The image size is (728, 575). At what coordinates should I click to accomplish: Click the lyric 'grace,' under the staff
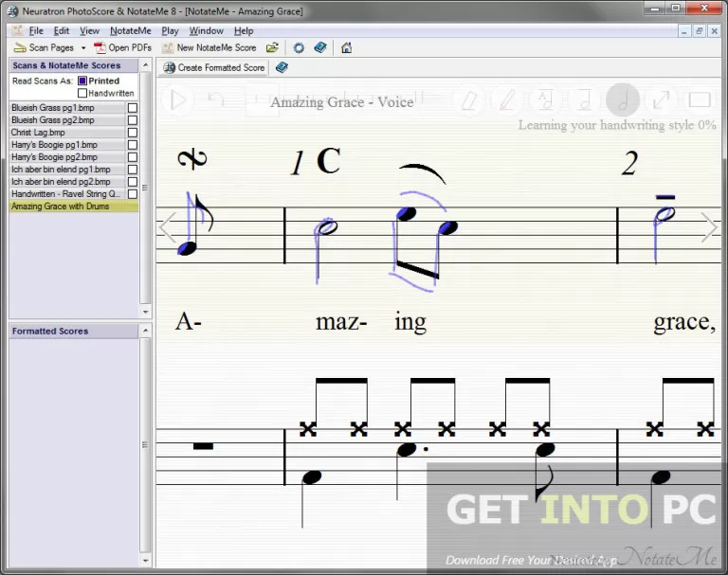[684, 322]
